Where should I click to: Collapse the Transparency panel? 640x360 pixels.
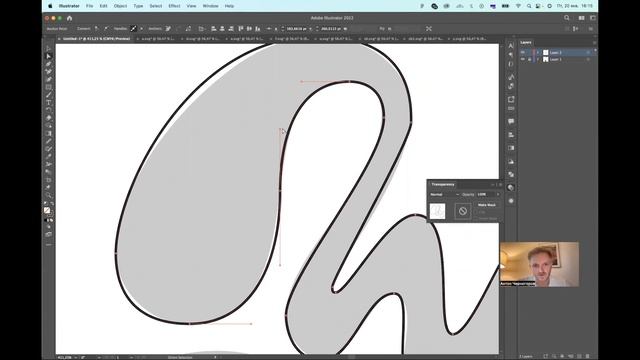(493, 184)
